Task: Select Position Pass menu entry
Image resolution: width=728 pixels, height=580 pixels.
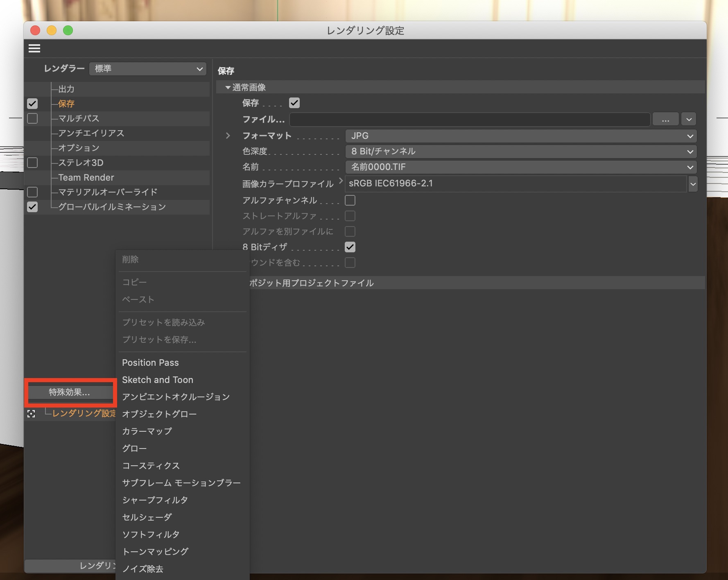Action: point(150,362)
